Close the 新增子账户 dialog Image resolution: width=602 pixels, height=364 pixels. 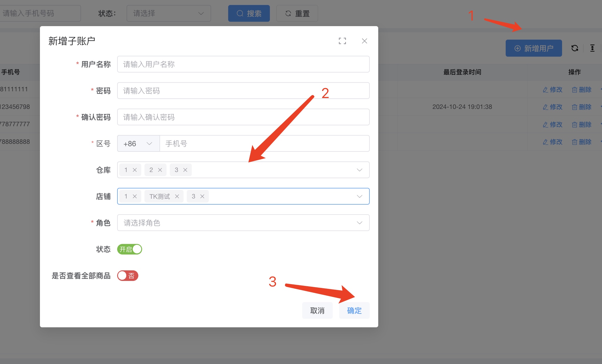point(364,41)
